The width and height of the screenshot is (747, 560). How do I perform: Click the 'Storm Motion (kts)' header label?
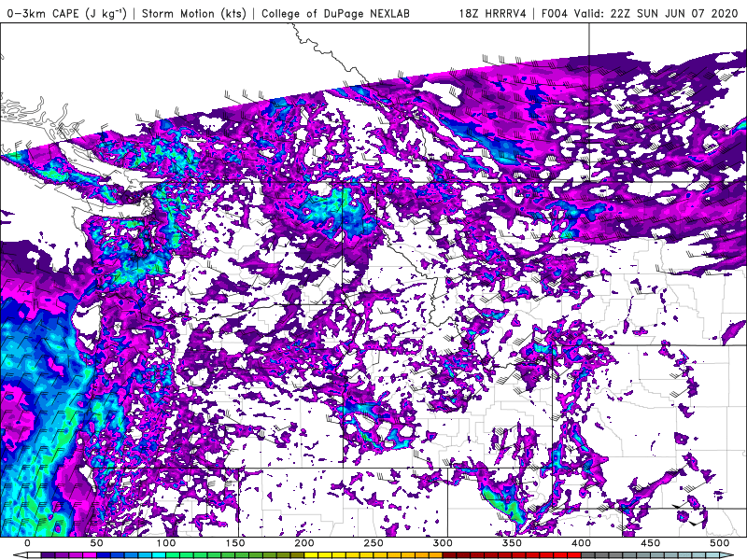tap(194, 13)
